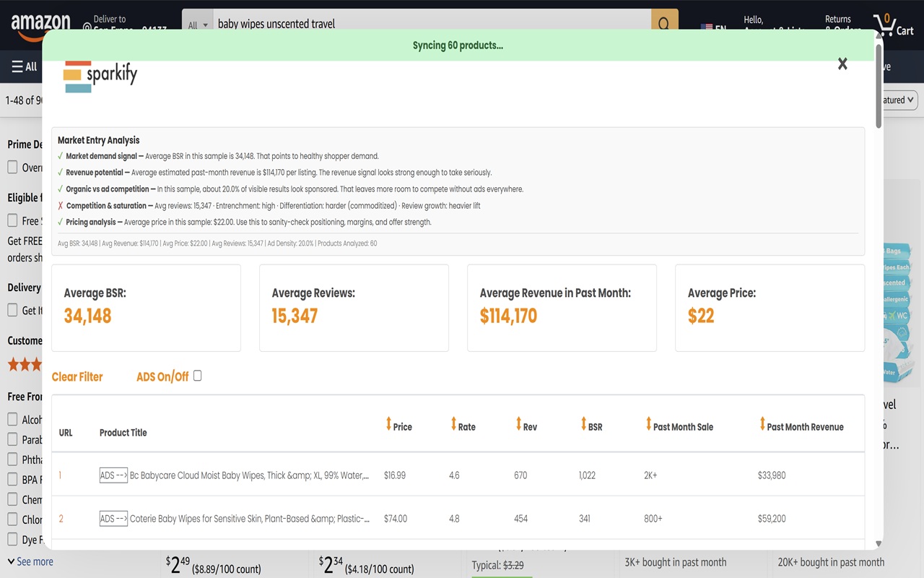
Task: Click the Average BSR card value 34,148
Action: click(87, 316)
